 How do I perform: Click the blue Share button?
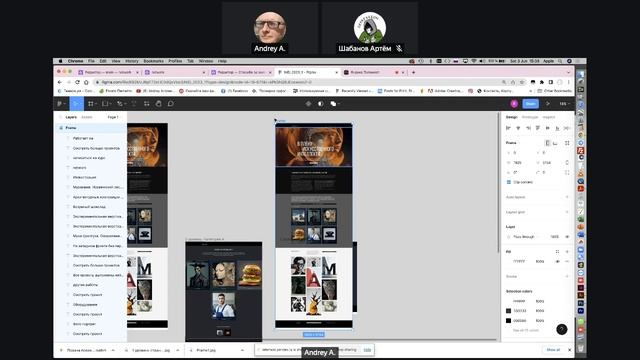tap(531, 104)
